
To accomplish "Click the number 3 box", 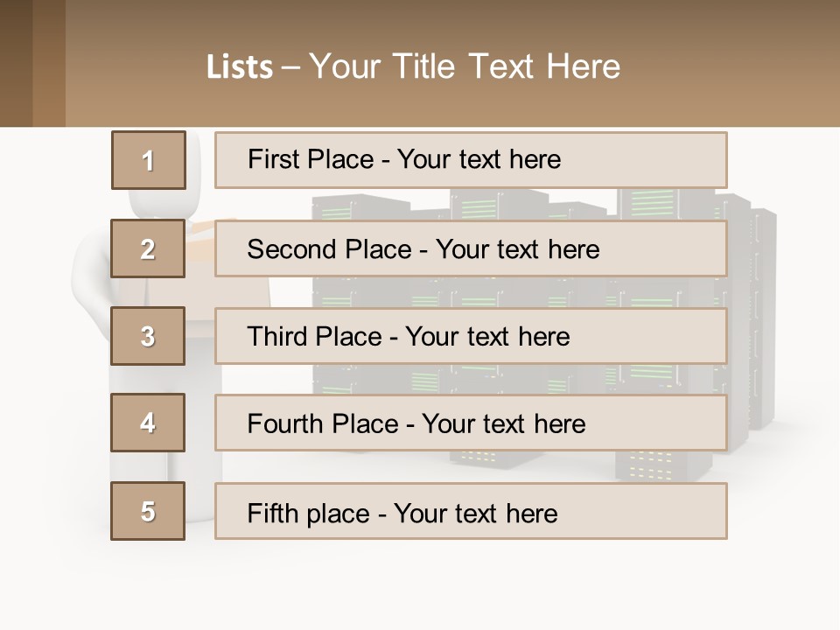I will point(148,336).
